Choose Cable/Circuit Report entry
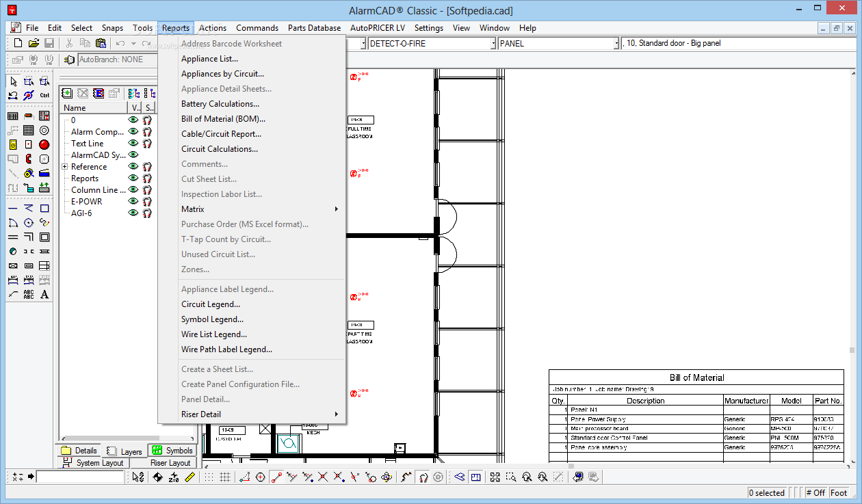 pyautogui.click(x=221, y=134)
